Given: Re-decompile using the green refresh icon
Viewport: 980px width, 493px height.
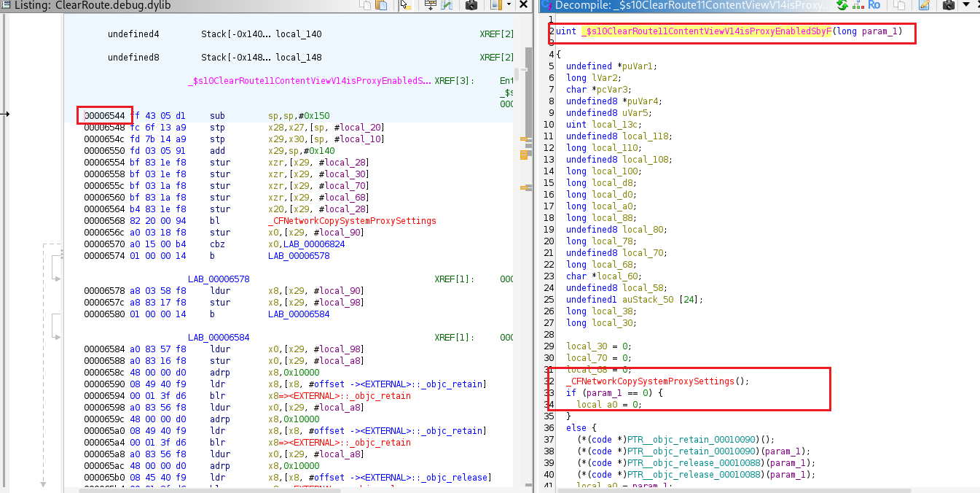Looking at the screenshot, I should (842, 5).
